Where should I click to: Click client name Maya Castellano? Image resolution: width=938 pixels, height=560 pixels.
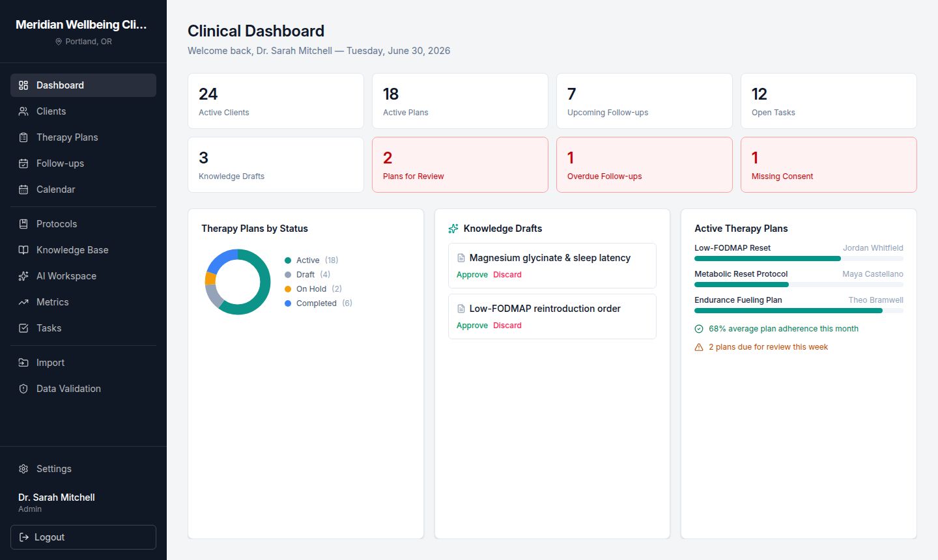[x=873, y=274]
